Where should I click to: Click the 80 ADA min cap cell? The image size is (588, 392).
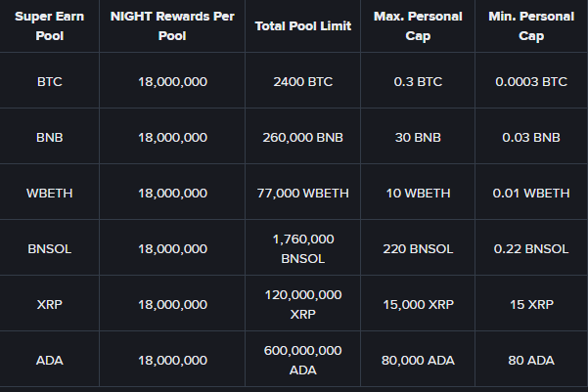[x=531, y=360]
